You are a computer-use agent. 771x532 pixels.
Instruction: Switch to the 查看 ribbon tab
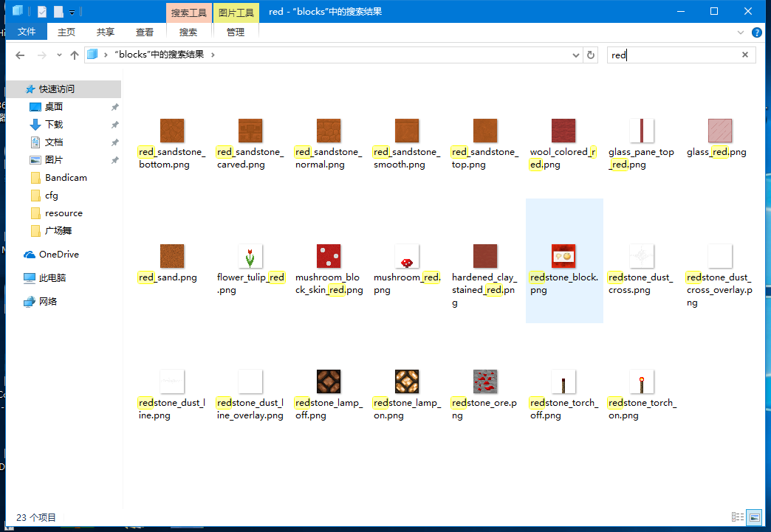(x=145, y=32)
